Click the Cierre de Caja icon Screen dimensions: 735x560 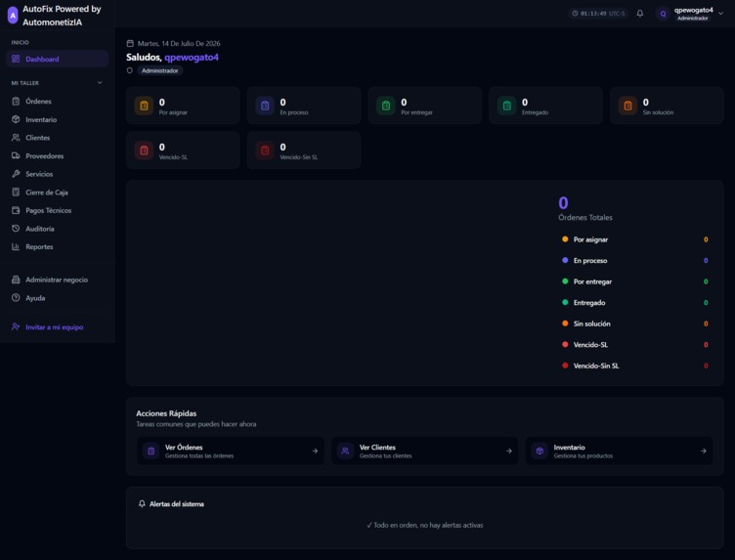pyautogui.click(x=16, y=193)
